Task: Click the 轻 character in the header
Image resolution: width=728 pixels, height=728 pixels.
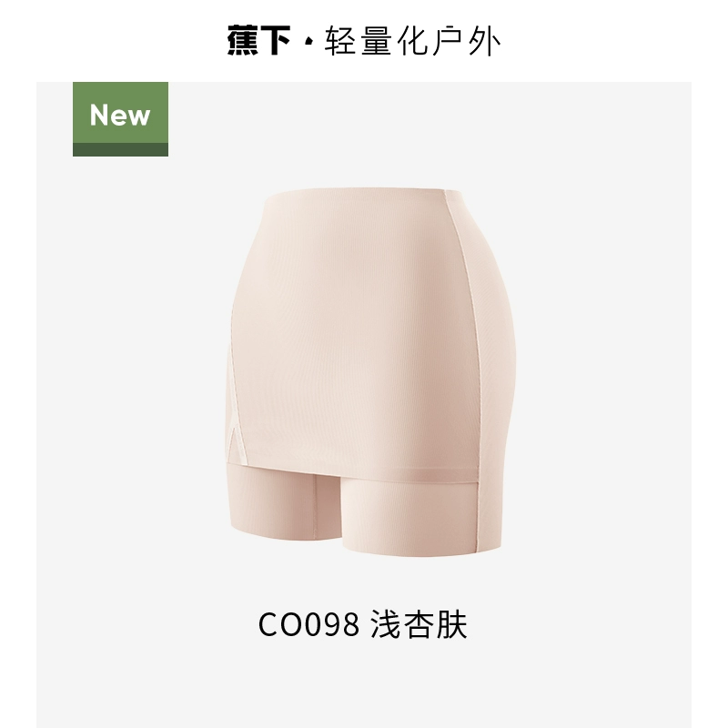Action: point(339,42)
